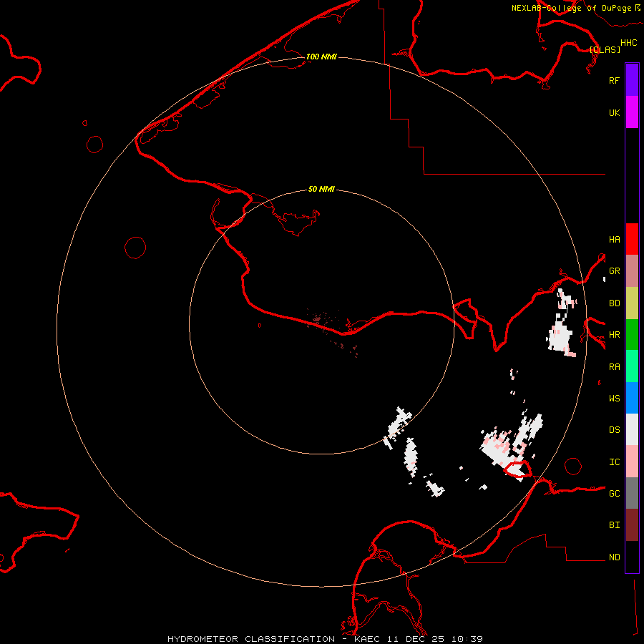Click the BI legend label

tap(614, 525)
